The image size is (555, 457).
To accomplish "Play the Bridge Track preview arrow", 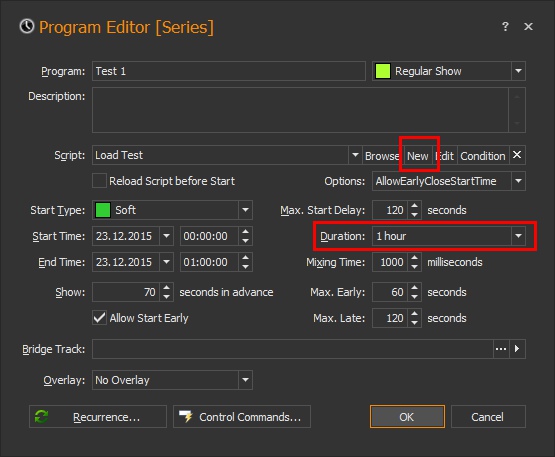I will click(517, 349).
